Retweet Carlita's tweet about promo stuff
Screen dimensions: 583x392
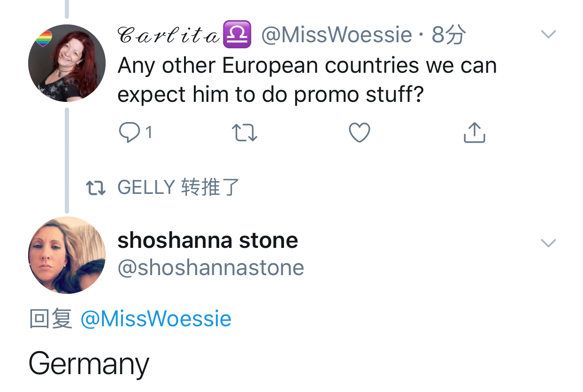245,133
